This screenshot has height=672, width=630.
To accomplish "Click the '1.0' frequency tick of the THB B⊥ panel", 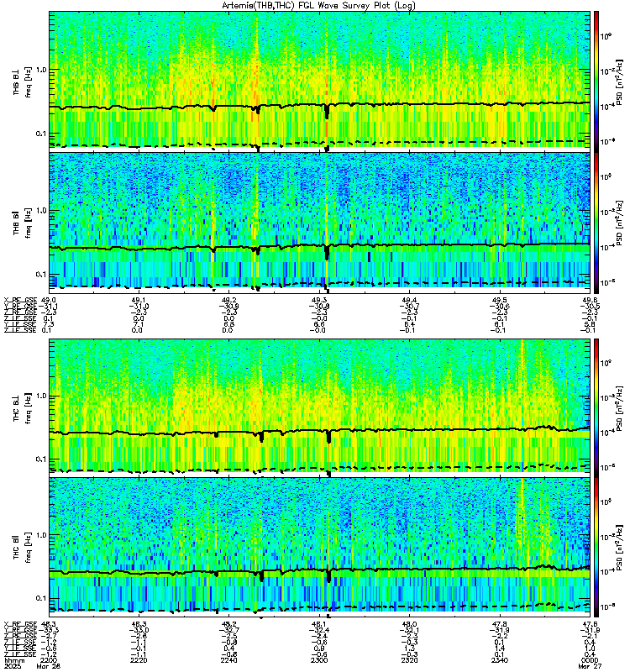I will click(x=41, y=70).
